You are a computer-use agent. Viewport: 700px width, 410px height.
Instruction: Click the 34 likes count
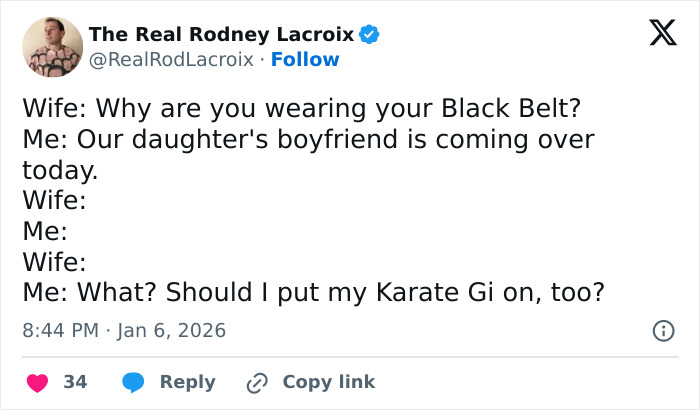point(75,382)
